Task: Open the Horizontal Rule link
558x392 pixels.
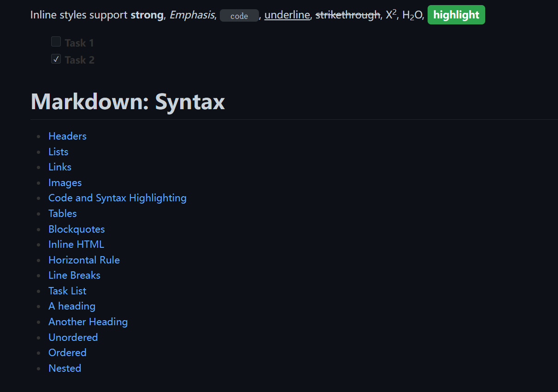Action: 84,260
